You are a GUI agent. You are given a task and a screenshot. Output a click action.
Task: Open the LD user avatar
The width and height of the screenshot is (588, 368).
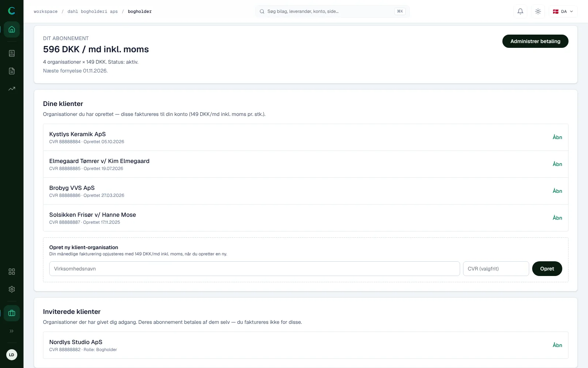(x=12, y=355)
